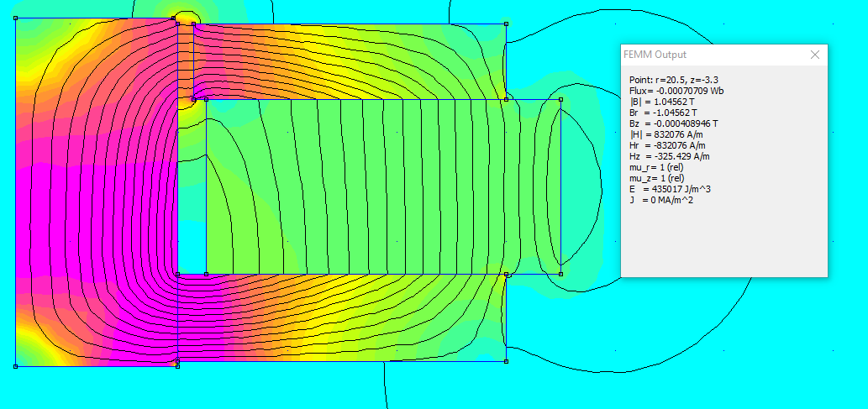Click the 'Bz = -0.000408946 T' line
868x409 pixels.
click(674, 123)
